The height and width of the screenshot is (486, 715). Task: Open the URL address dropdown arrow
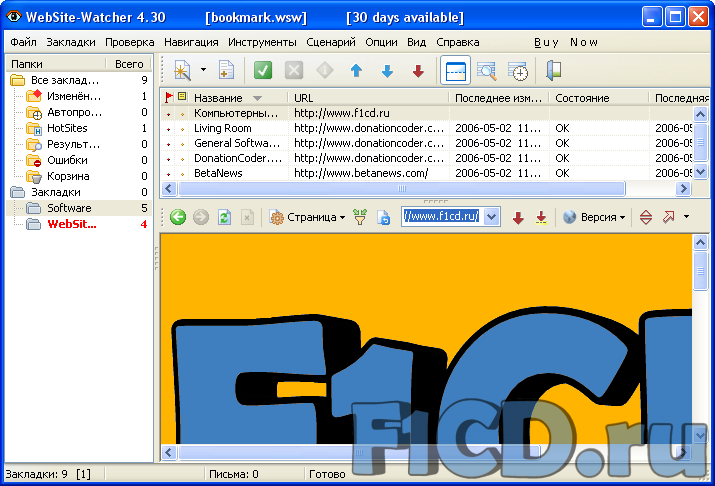tap(491, 217)
